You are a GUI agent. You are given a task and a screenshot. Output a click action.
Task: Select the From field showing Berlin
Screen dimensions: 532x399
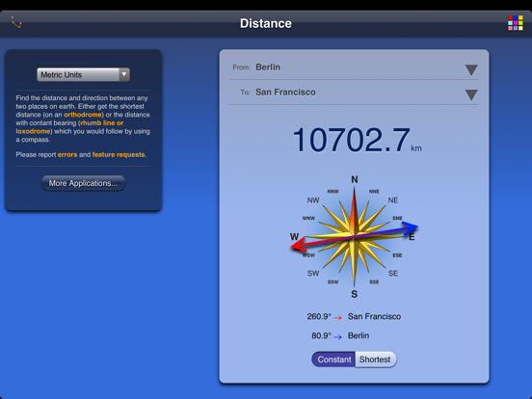tap(354, 67)
